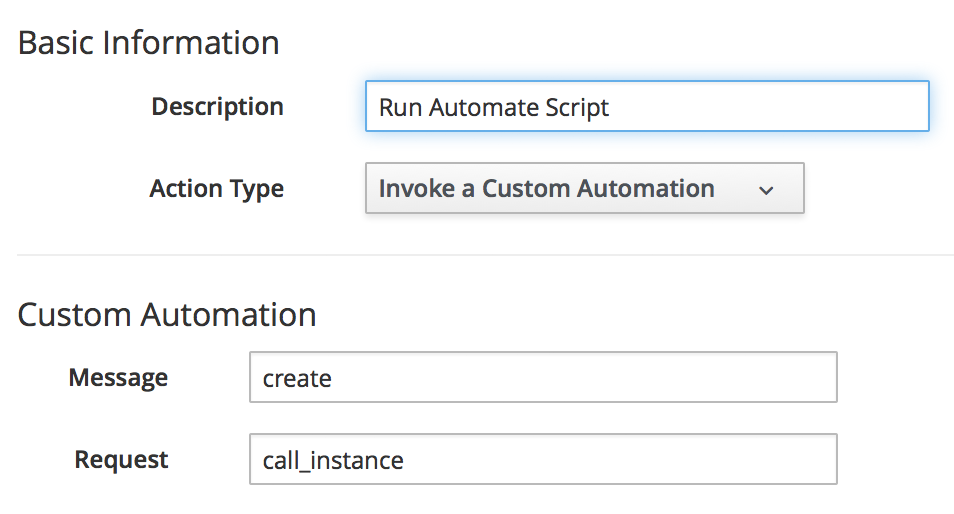Viewport: 954px width, 514px height.
Task: Click the 'Run Automate Script' text
Action: (493, 108)
